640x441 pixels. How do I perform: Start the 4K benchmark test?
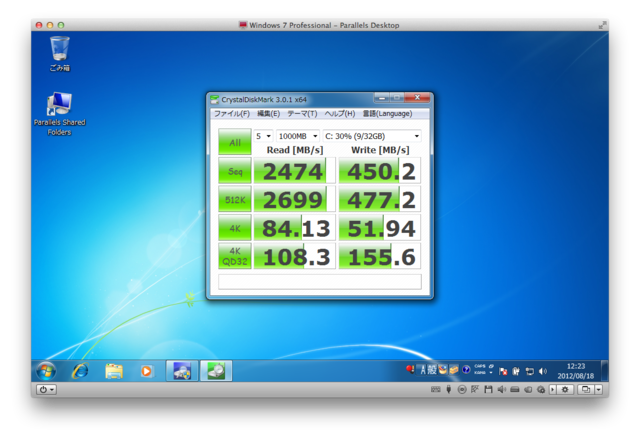pos(235,228)
